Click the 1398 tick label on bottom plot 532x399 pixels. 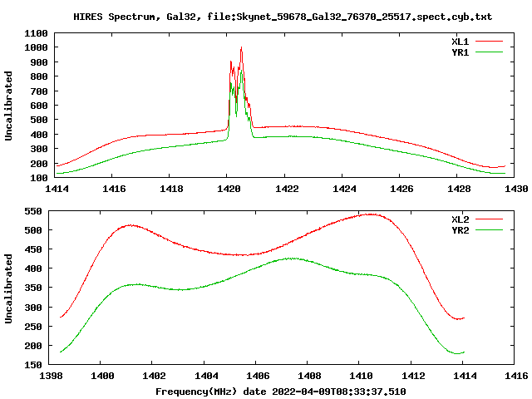pyautogui.click(x=51, y=376)
